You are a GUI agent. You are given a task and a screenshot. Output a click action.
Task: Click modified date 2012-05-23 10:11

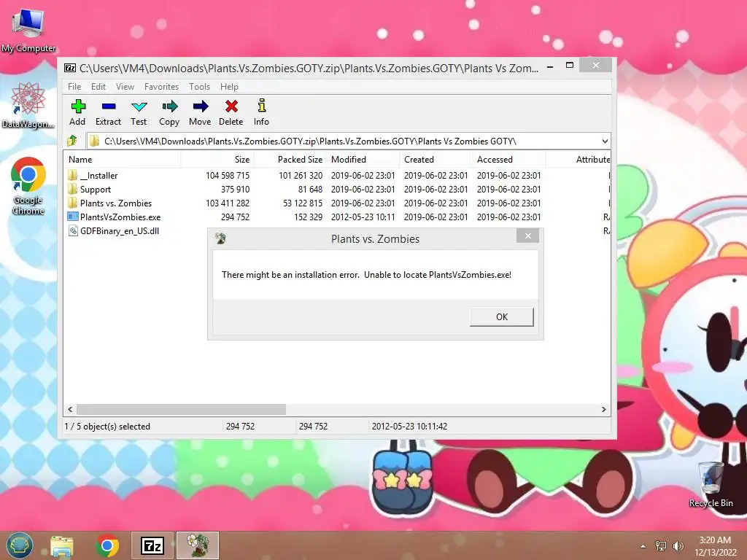click(363, 217)
